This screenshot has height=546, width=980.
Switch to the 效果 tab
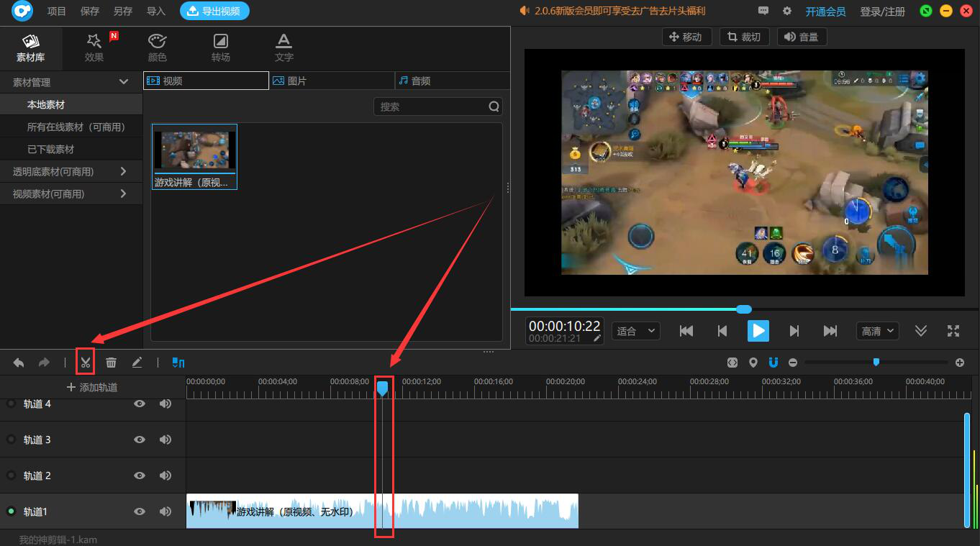pyautogui.click(x=94, y=47)
